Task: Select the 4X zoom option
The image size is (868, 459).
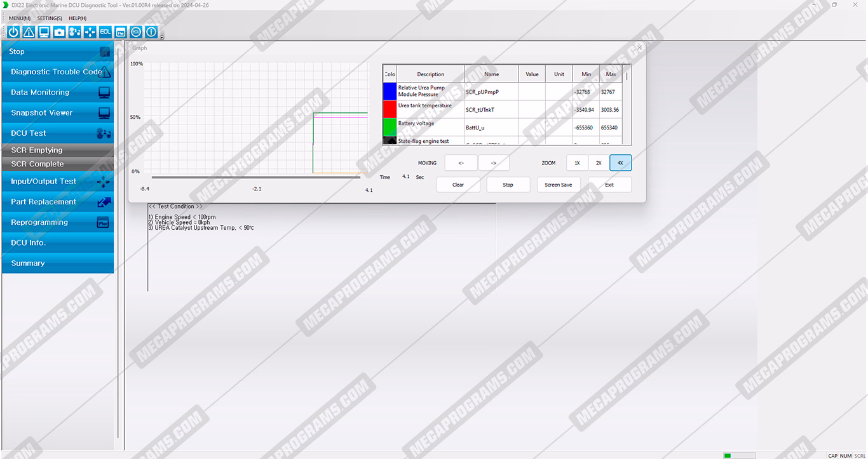Action: 620,163
